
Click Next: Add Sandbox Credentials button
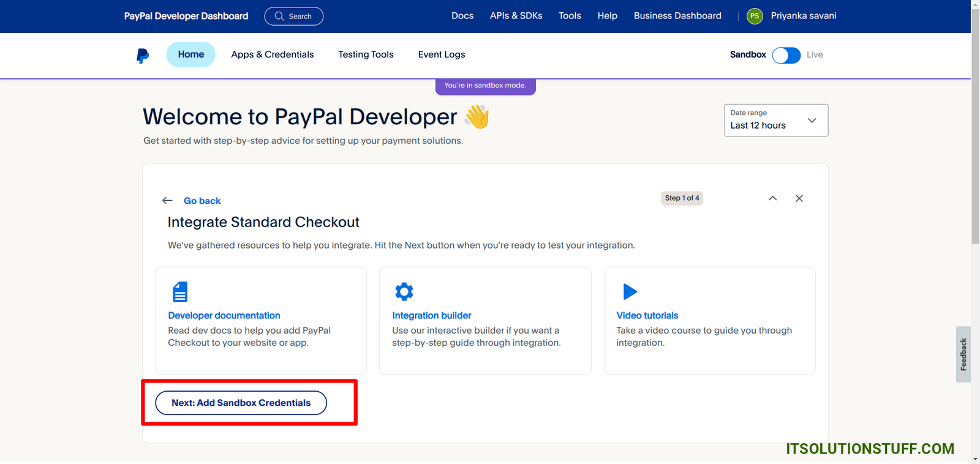tap(241, 403)
